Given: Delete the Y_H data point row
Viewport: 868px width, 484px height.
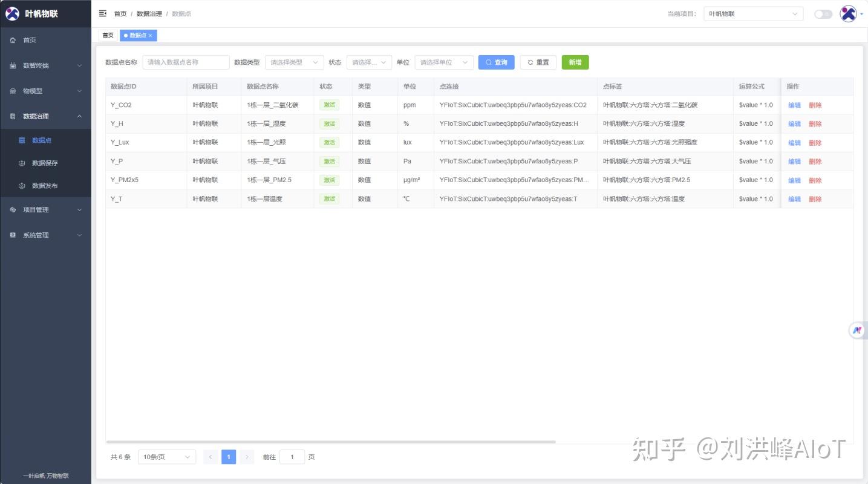Looking at the screenshot, I should pos(815,124).
